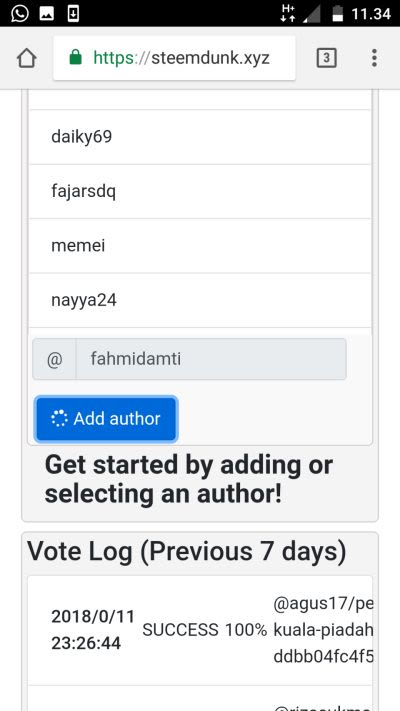Tap the loading spinner on Add author
The width and height of the screenshot is (400, 711).
pos(59,419)
